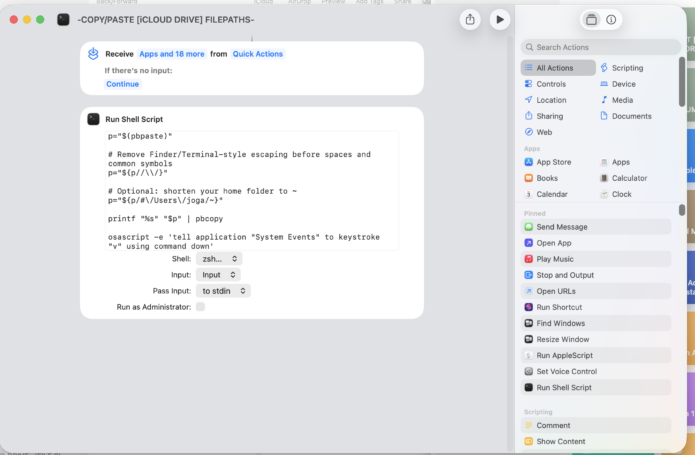Select the Scripting category icon
Image resolution: width=695 pixels, height=455 pixels.
(x=604, y=68)
